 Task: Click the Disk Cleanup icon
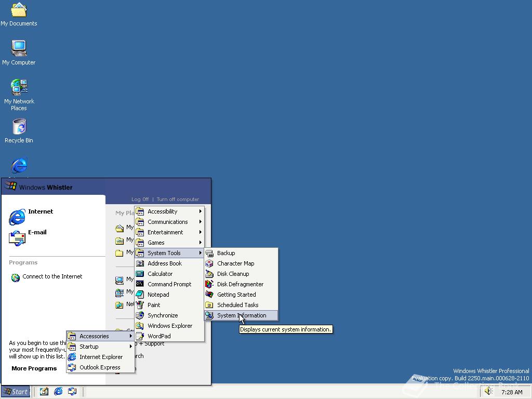pos(209,274)
